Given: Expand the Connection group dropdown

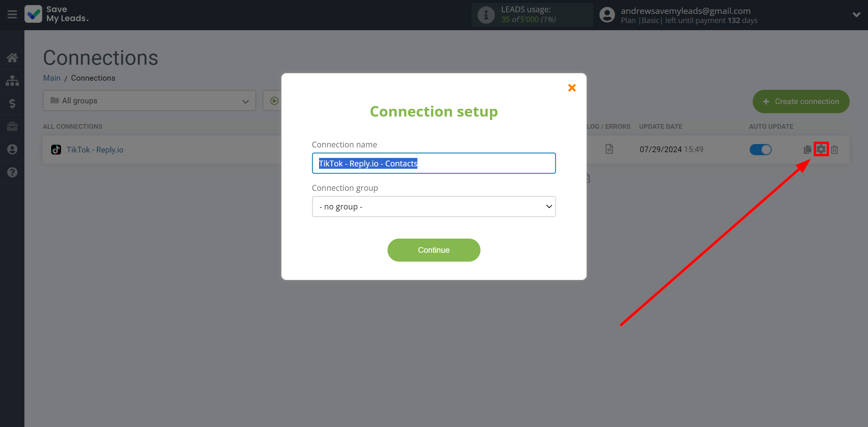Looking at the screenshot, I should point(433,206).
